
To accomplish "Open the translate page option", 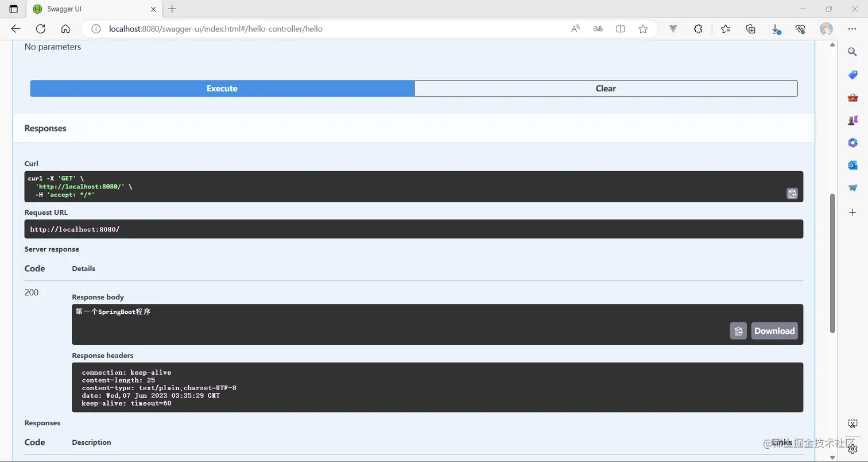I will tap(598, 29).
